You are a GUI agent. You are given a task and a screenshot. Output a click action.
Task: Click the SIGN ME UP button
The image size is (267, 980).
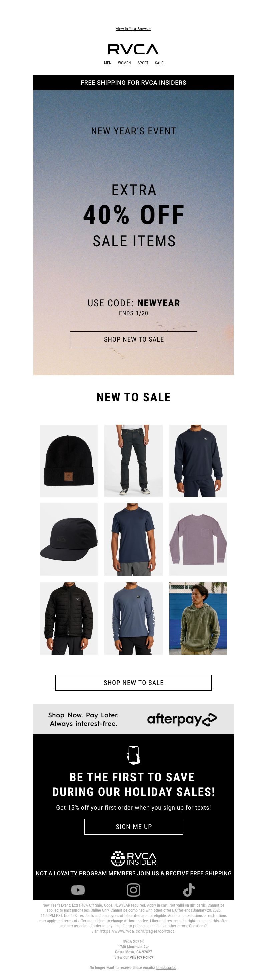[134, 827]
